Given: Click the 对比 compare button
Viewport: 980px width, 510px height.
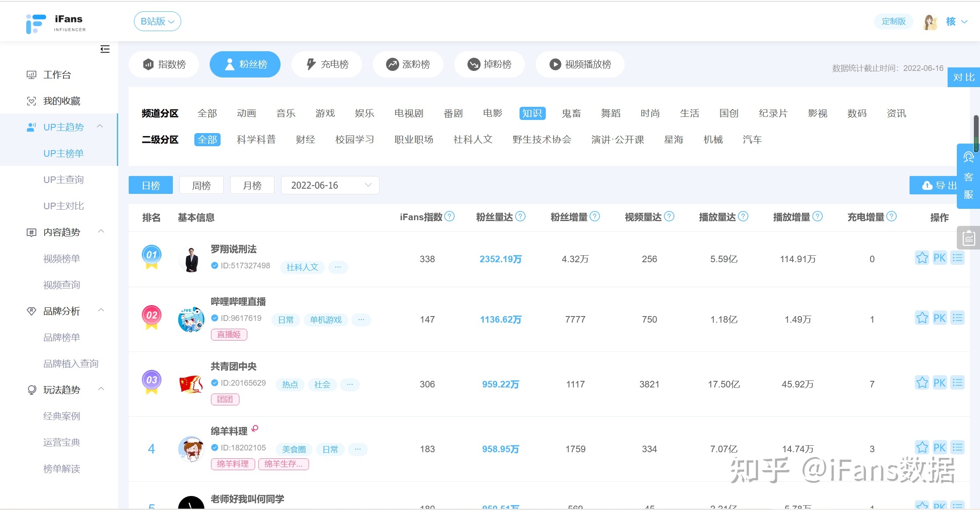Looking at the screenshot, I should [963, 77].
